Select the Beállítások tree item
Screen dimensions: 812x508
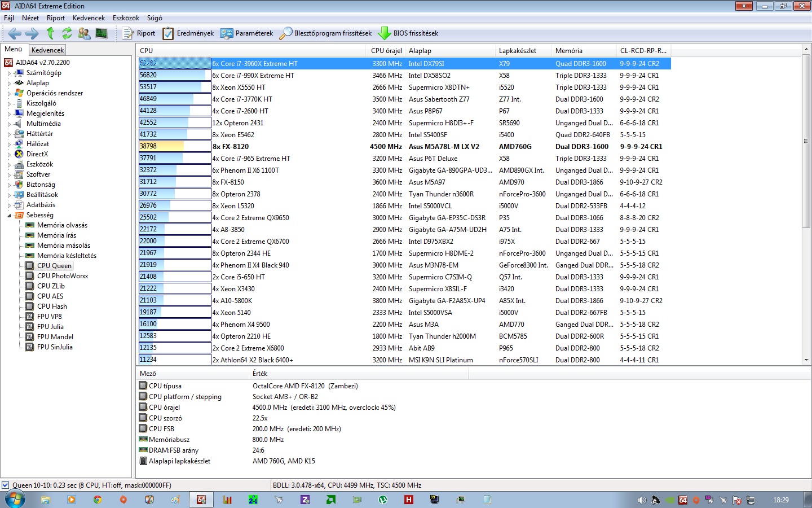point(42,195)
